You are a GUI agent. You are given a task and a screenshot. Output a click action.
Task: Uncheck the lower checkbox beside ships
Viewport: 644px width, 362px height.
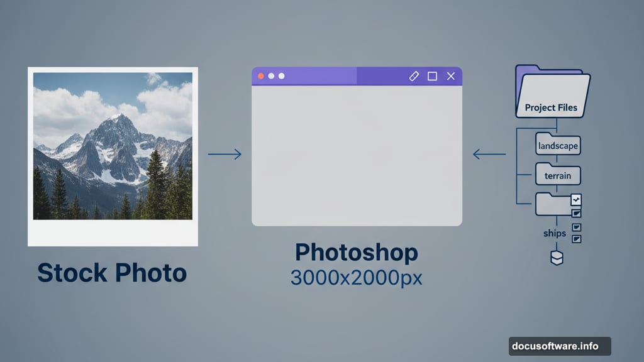pyautogui.click(x=577, y=239)
